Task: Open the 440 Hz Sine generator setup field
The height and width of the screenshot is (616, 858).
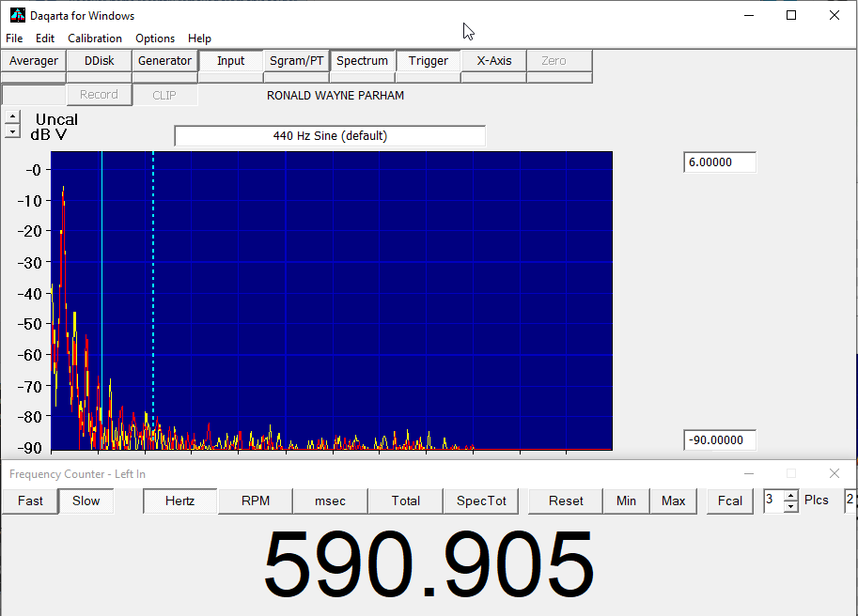Action: [x=330, y=136]
